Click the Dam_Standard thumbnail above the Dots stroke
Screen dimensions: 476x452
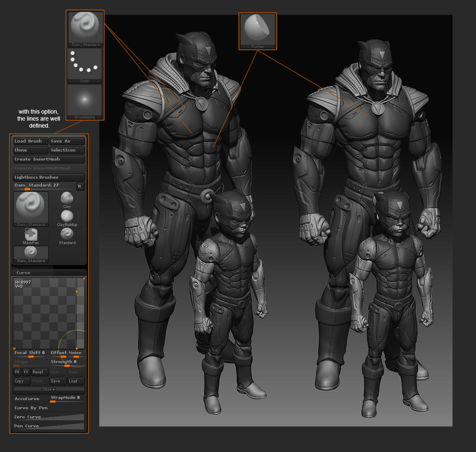pyautogui.click(x=85, y=29)
